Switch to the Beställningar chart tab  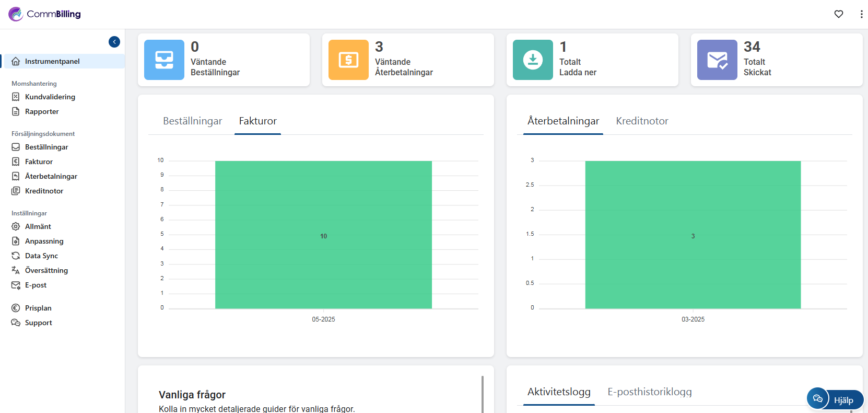click(192, 121)
